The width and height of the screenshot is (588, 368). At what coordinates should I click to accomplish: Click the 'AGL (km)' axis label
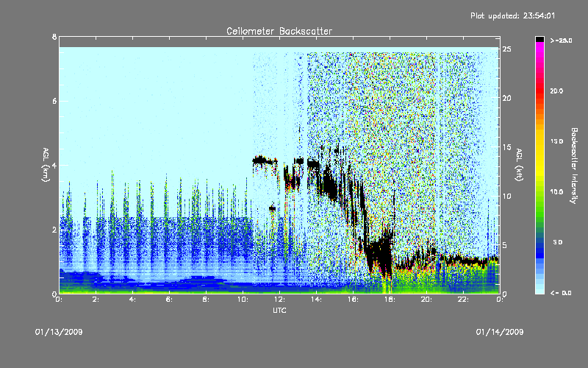tap(46, 165)
